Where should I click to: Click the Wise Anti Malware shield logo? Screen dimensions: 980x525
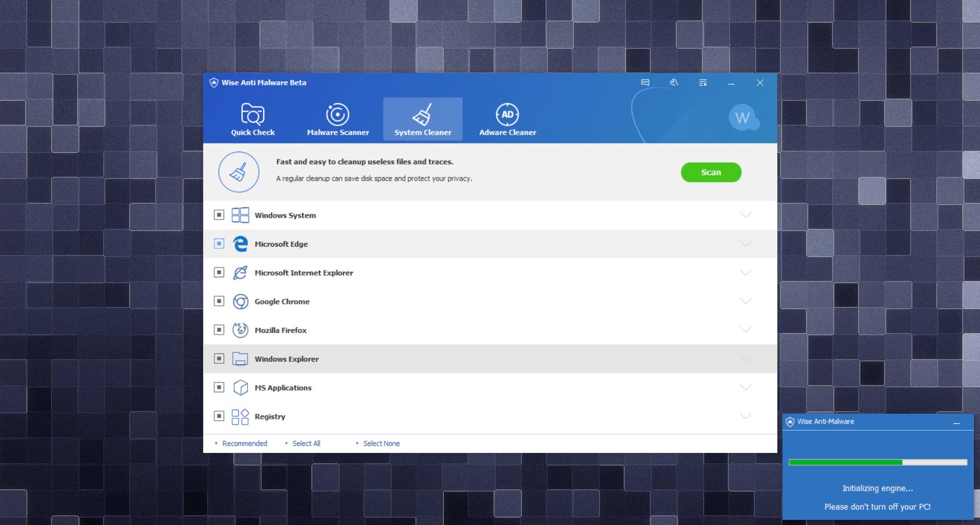click(x=214, y=83)
